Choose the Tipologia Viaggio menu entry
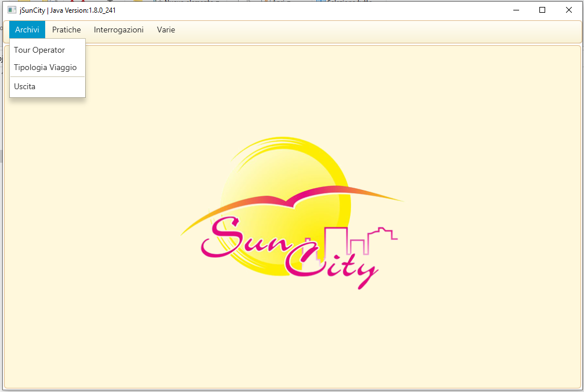Screen dimensions: 584x392 [48, 67]
